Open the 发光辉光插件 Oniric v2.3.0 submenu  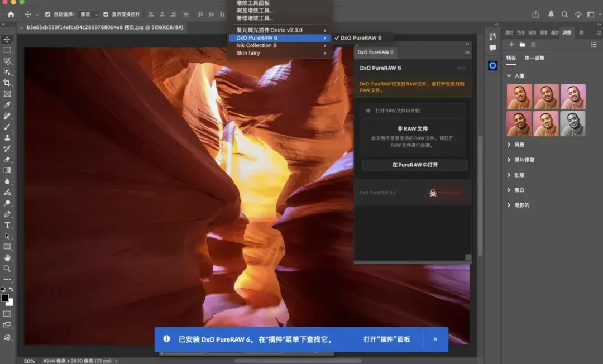[280, 30]
